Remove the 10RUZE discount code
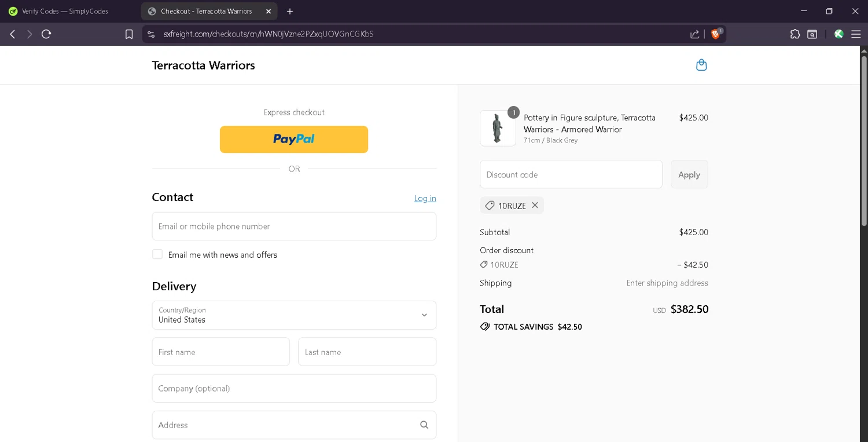Image resolution: width=868 pixels, height=442 pixels. point(535,205)
